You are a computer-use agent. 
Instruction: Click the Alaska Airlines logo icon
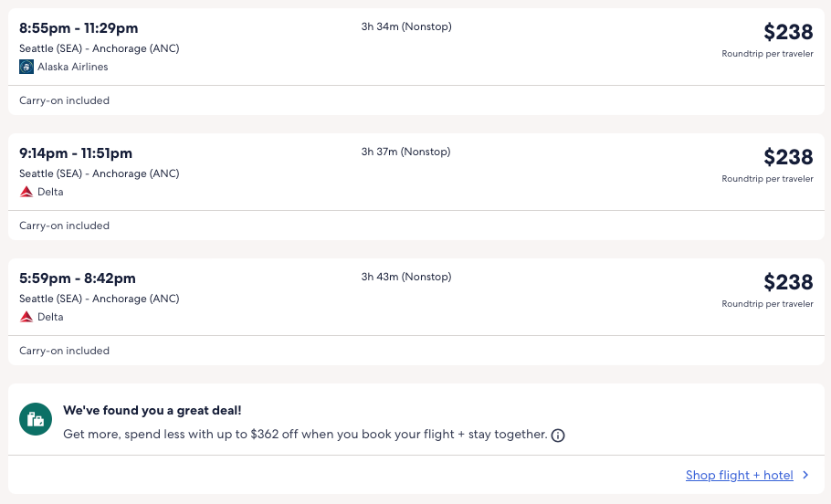[26, 67]
